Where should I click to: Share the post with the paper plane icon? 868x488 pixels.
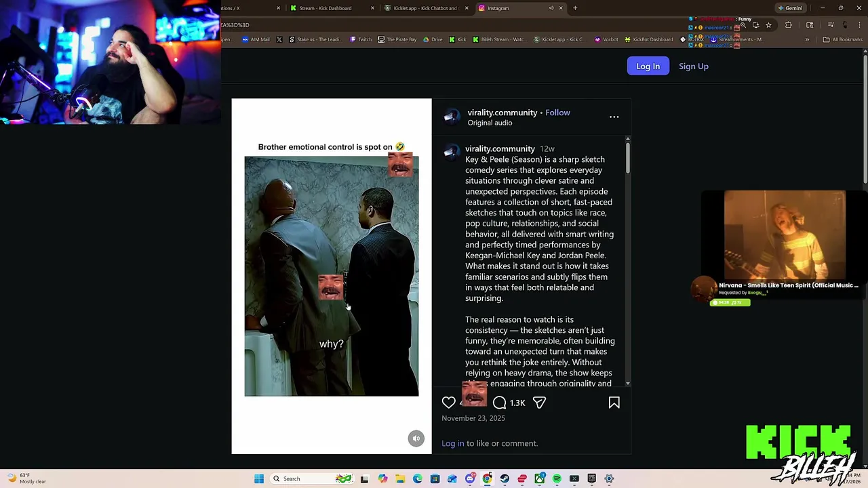coord(539,403)
